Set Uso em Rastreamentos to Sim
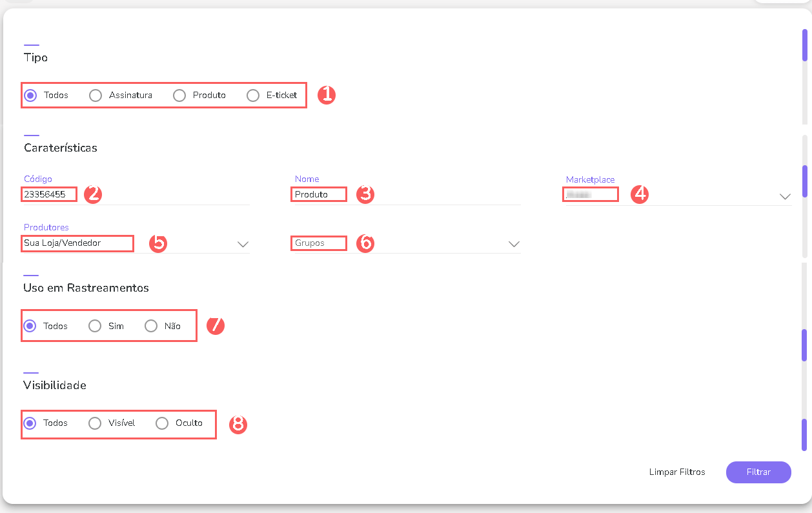This screenshot has height=513, width=812. tap(95, 326)
